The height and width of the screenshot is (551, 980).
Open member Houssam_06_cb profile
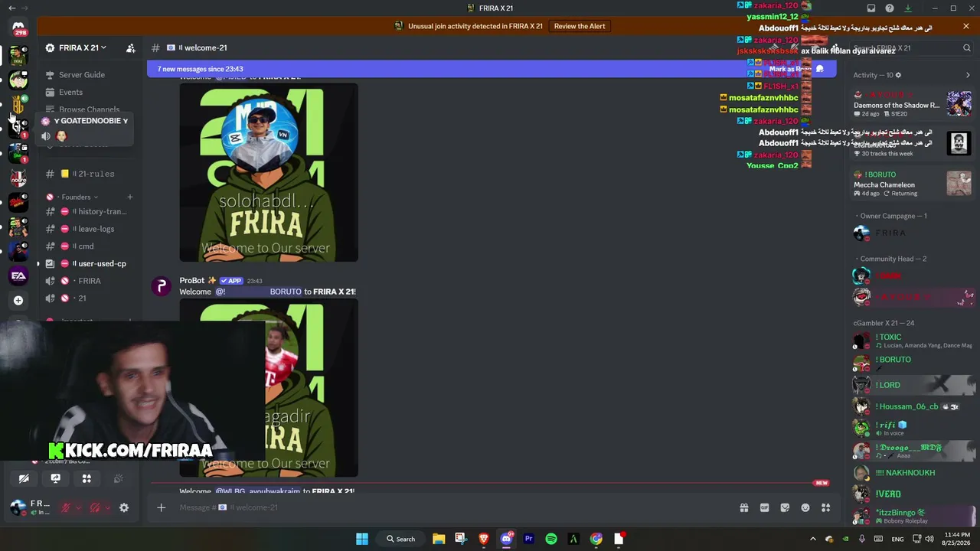tap(913, 406)
